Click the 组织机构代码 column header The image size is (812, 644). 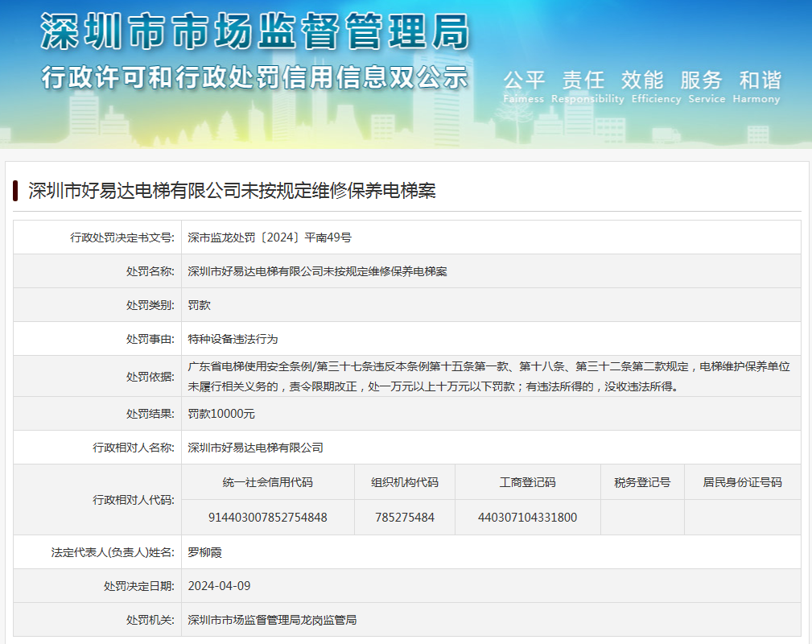(405, 482)
